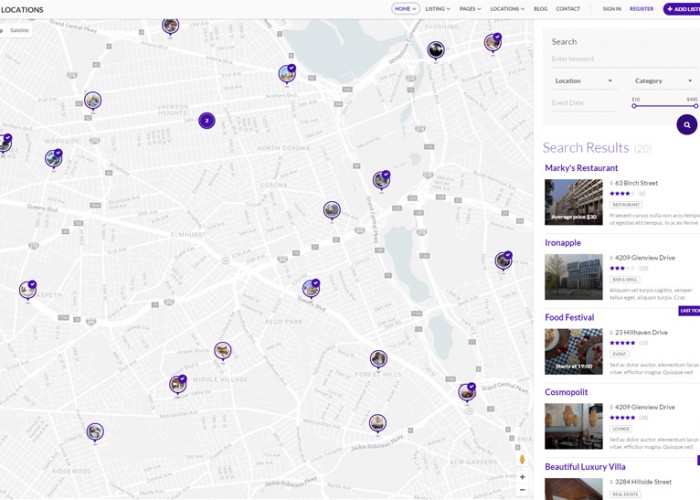Open the Location dropdown

pos(583,81)
